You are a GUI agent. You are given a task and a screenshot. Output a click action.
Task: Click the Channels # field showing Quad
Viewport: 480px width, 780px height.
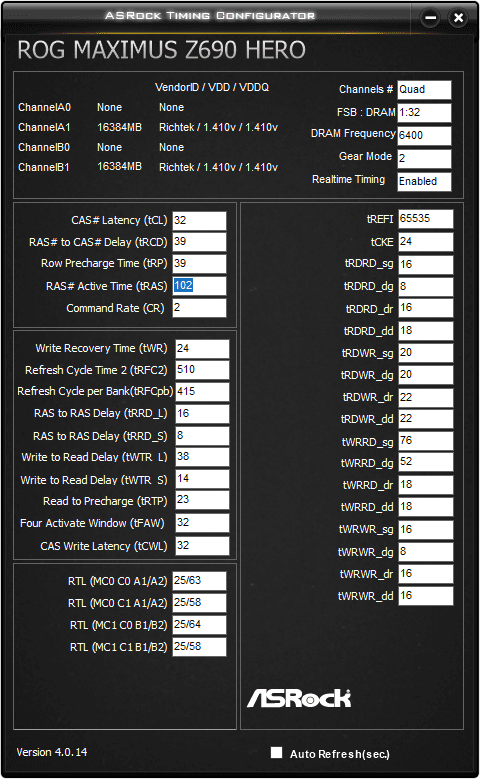[x=424, y=90]
